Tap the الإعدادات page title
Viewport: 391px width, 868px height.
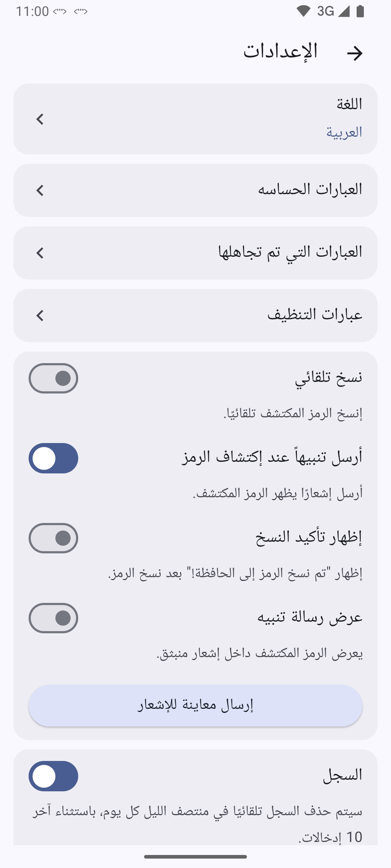pyautogui.click(x=280, y=51)
